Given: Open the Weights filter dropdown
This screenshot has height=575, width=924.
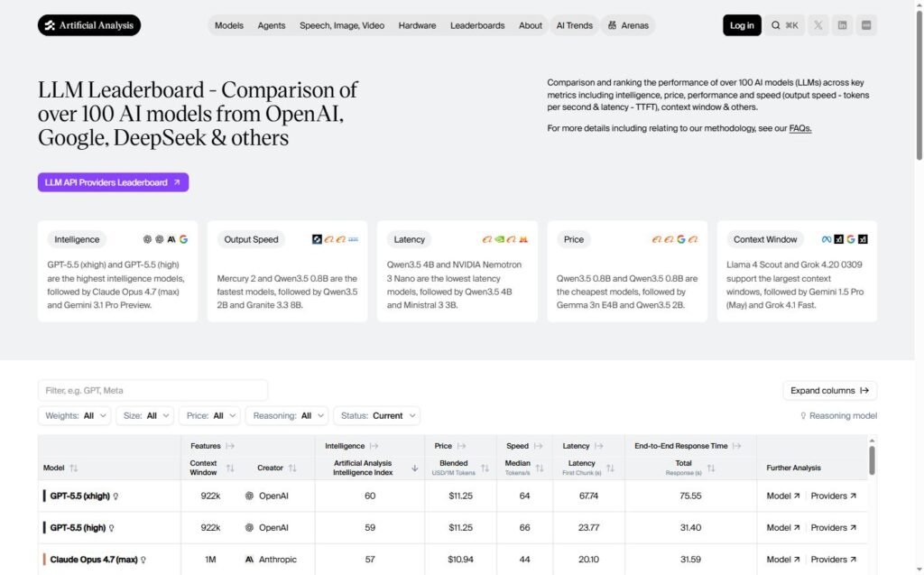Looking at the screenshot, I should click(74, 416).
